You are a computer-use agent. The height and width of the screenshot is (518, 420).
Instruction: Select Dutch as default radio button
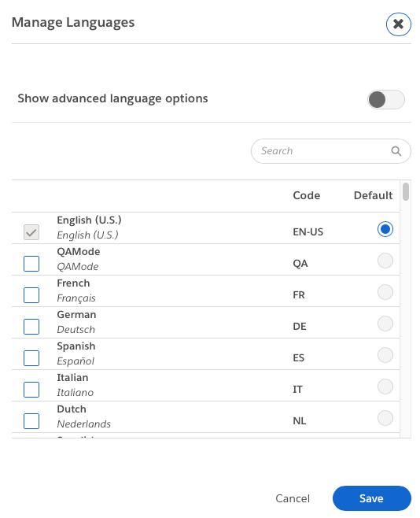pyautogui.click(x=385, y=418)
